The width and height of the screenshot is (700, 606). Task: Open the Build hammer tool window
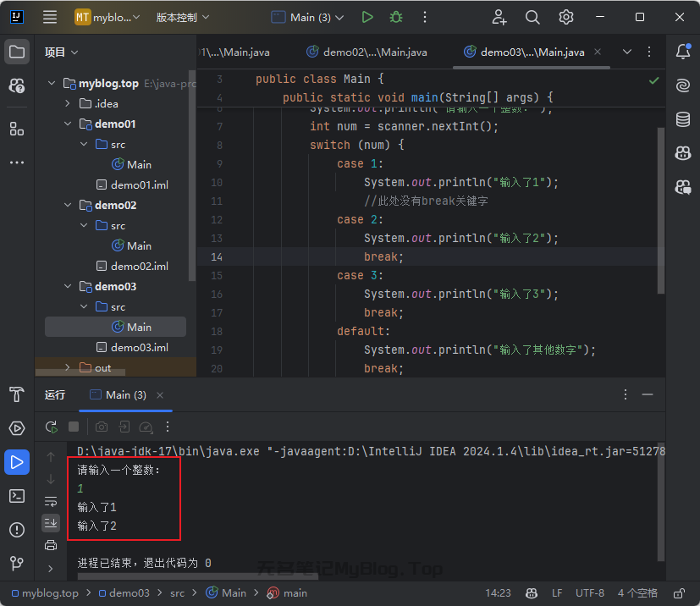pos(17,394)
